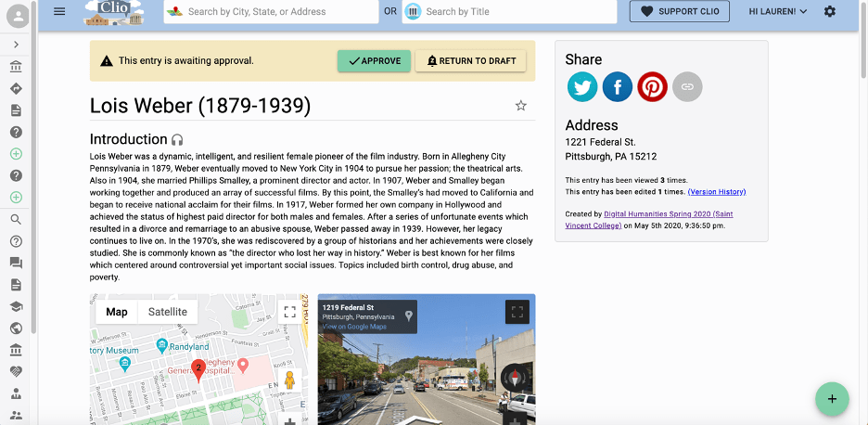Share entry on Twitter
Viewport: 868px width, 425px height.
pyautogui.click(x=582, y=86)
